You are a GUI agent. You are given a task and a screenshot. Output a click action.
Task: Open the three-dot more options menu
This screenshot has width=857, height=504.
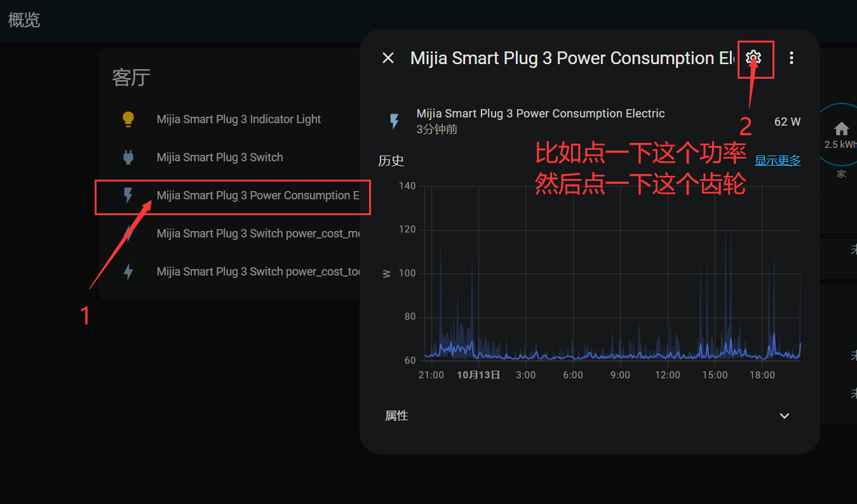[791, 58]
